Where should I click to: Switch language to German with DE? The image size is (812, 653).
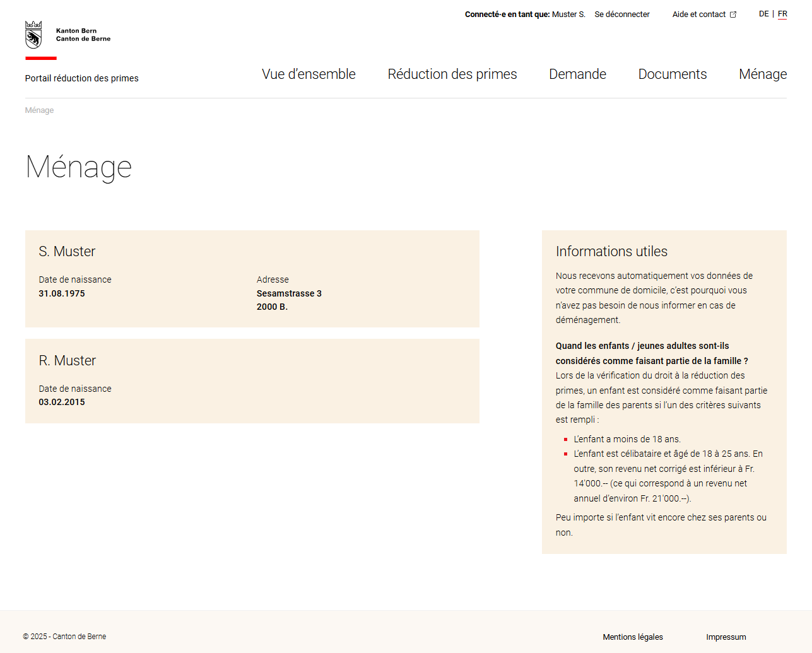pyautogui.click(x=763, y=14)
